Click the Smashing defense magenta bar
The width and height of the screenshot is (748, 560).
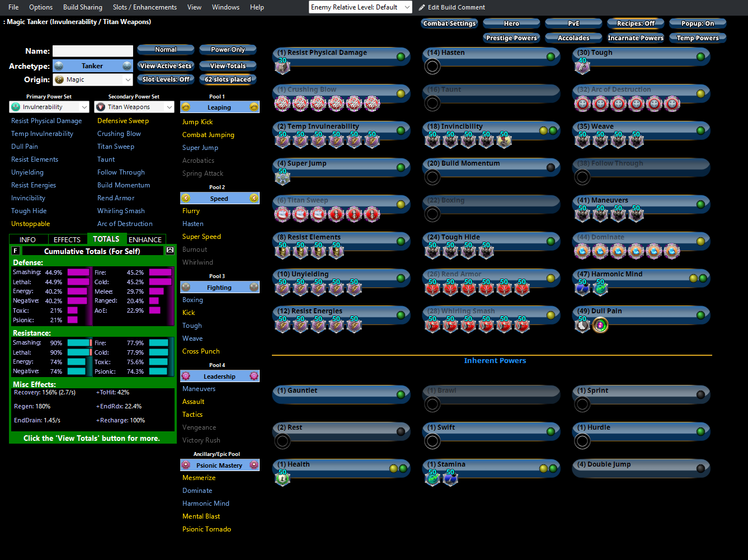(78, 272)
